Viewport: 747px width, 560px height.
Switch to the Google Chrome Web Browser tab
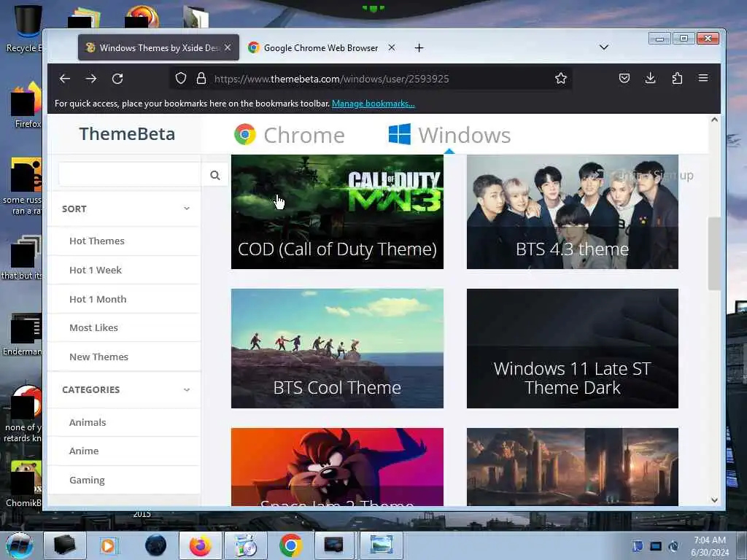point(321,47)
